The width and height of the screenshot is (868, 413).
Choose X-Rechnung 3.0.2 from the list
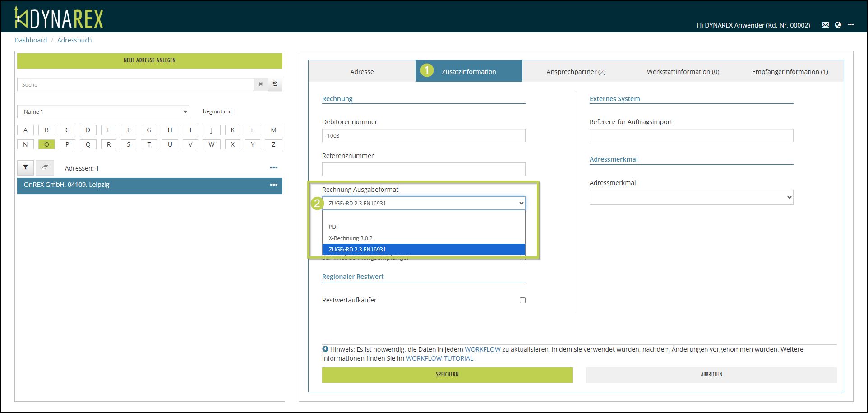click(x=351, y=238)
